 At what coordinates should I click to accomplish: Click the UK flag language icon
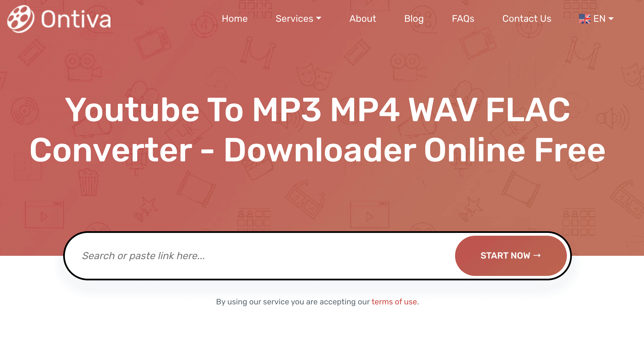584,18
